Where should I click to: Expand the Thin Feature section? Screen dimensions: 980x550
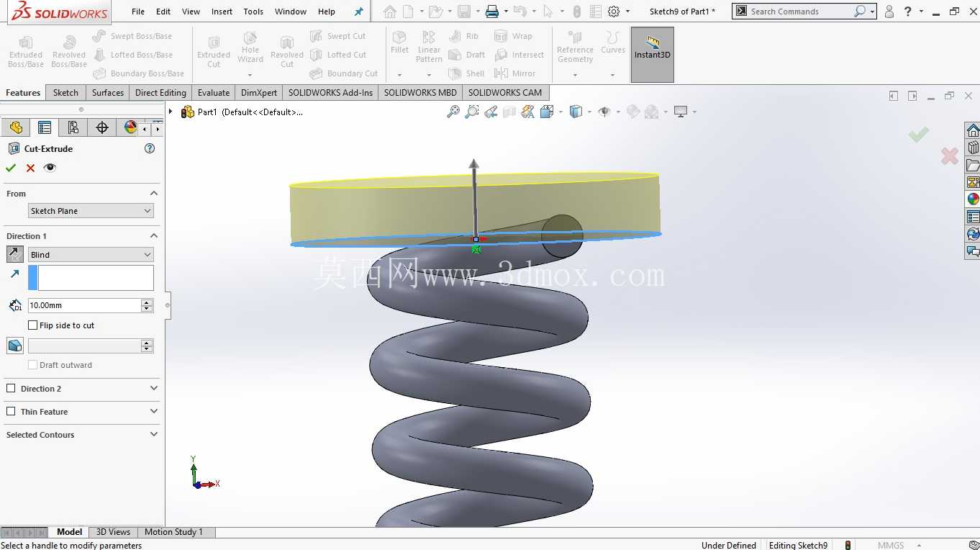point(153,412)
